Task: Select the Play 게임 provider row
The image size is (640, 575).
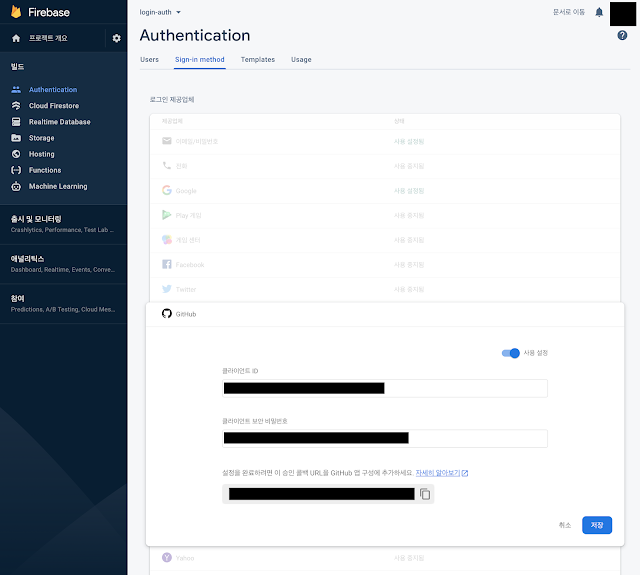Action: (x=384, y=215)
